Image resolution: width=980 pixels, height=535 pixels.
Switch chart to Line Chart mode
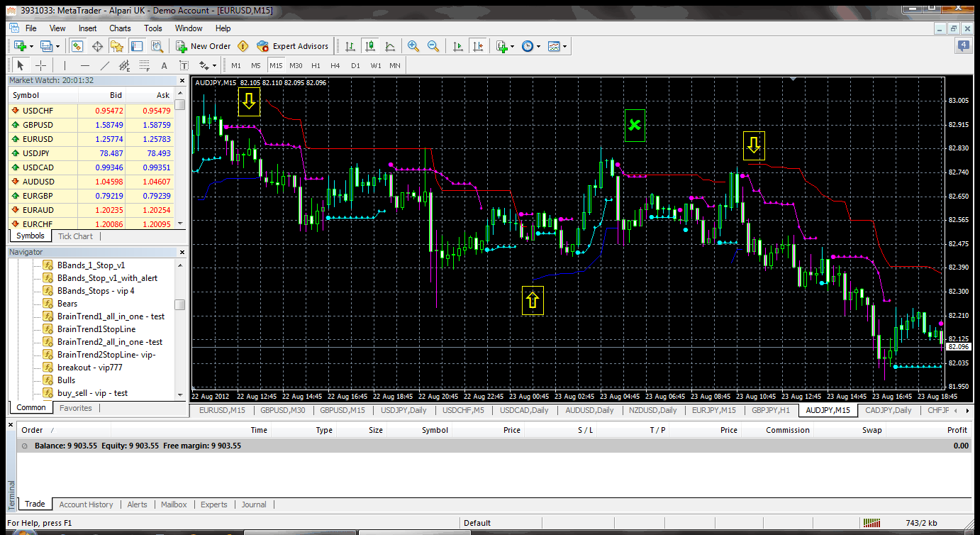(x=390, y=46)
